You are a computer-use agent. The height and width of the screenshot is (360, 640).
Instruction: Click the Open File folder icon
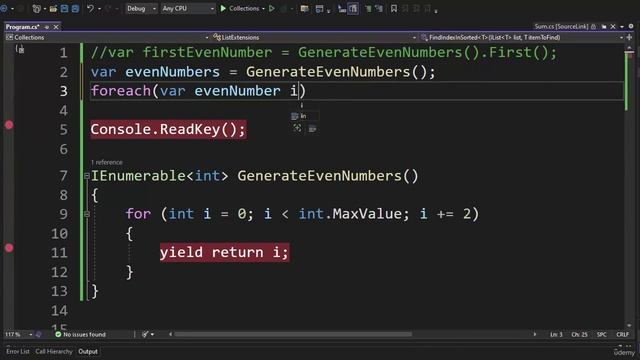click(x=53, y=9)
